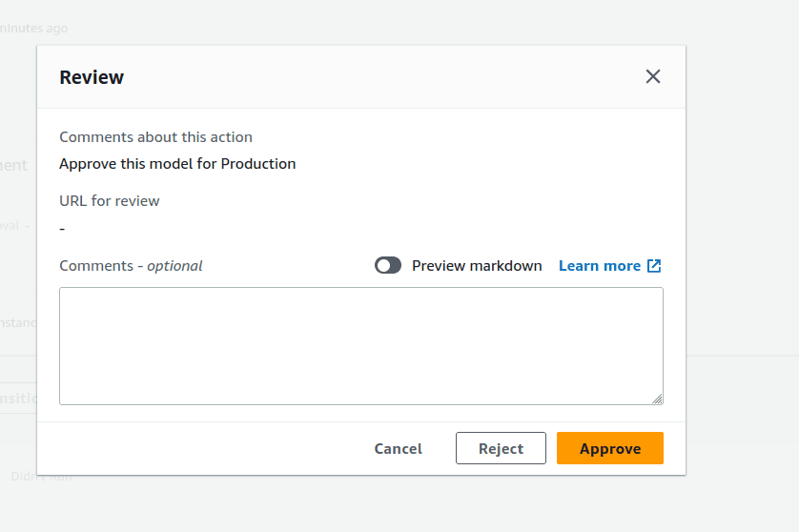Screen dimensions: 799x532
Task: Close the Review dialog with the X icon
Action: pos(653,77)
